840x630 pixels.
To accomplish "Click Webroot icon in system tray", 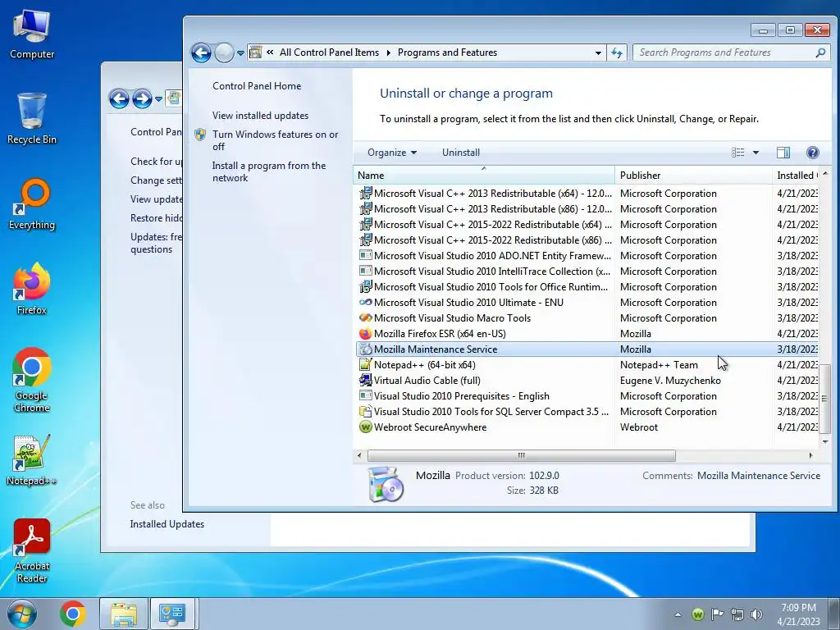I will [697, 614].
